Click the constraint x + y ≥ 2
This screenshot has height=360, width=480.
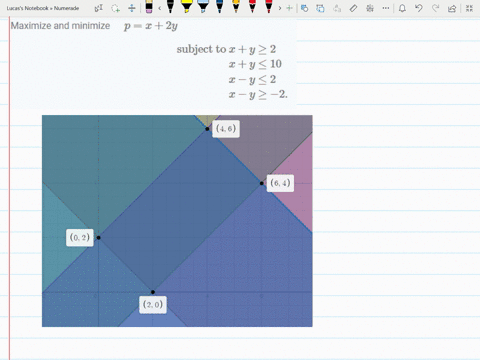[x=252, y=49]
